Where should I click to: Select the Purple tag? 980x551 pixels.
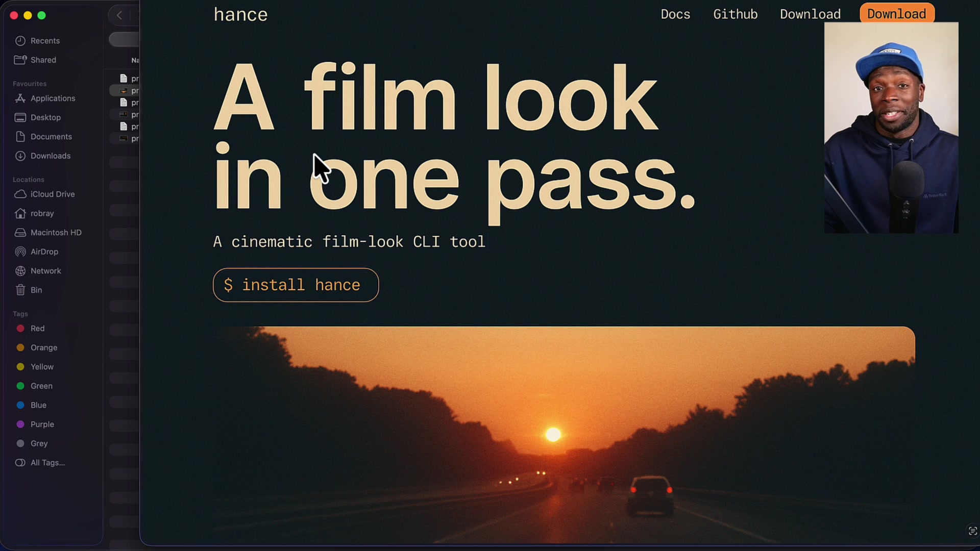coord(42,424)
